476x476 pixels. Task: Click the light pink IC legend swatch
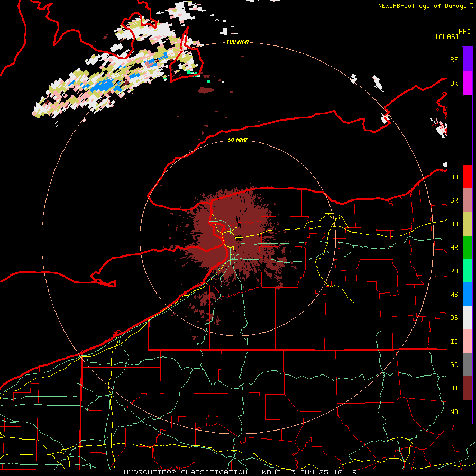467,341
